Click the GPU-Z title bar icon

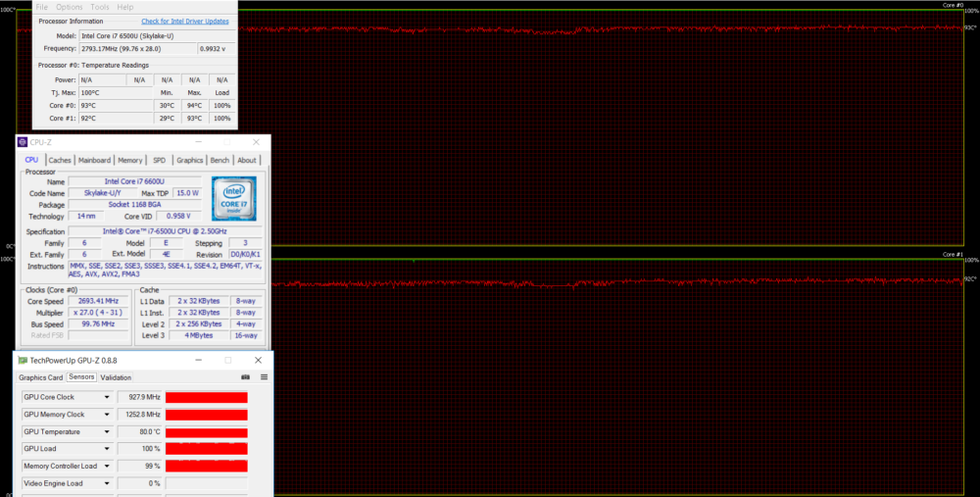coord(23,361)
